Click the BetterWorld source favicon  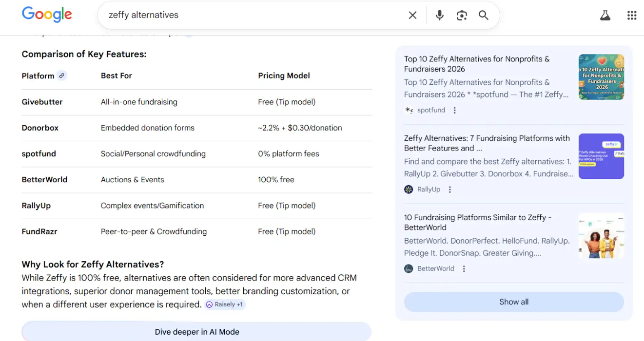click(x=409, y=268)
